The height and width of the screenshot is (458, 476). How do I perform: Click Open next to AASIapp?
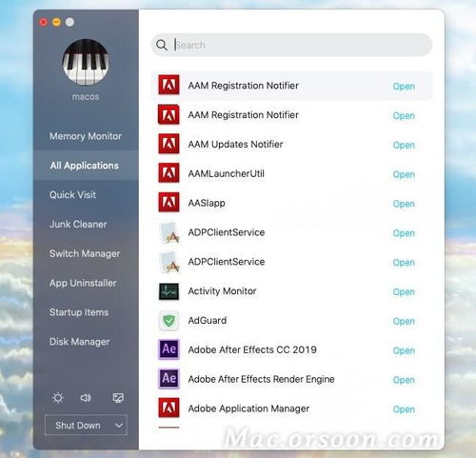point(404,204)
